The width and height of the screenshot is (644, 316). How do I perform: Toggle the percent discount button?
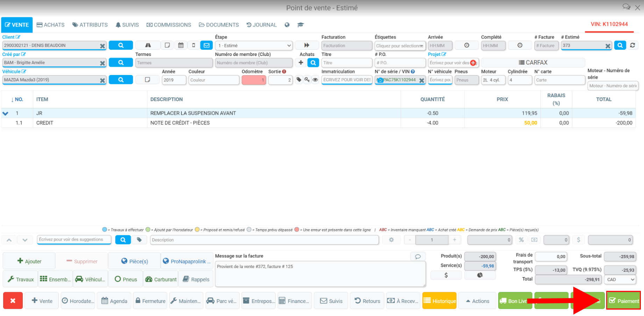coord(521,240)
